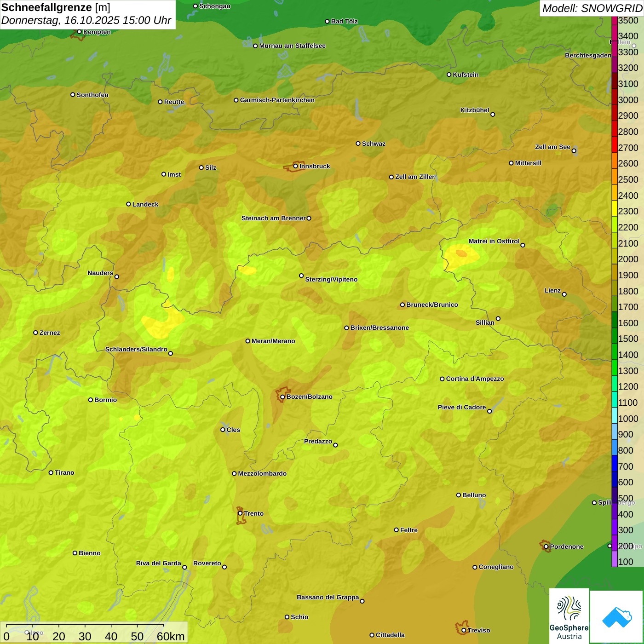The width and height of the screenshot is (644, 644).
Task: Click the Pieve di Cadore label
Action: point(462,407)
